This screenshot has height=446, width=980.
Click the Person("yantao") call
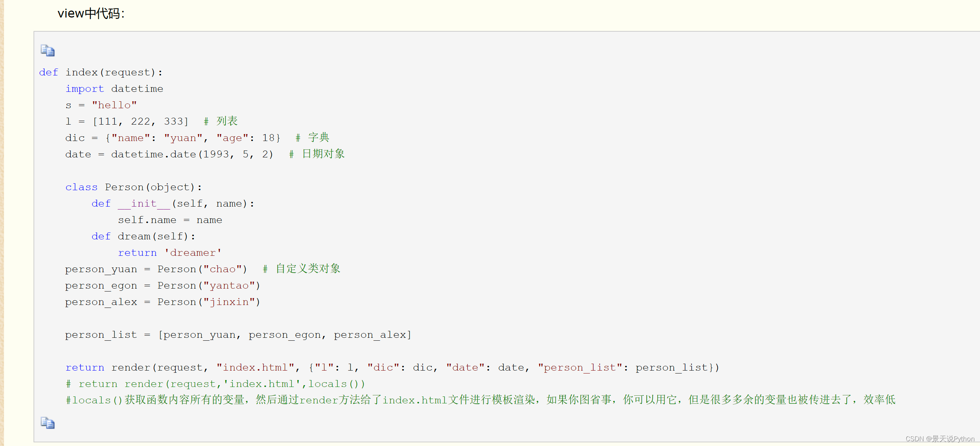pos(208,285)
